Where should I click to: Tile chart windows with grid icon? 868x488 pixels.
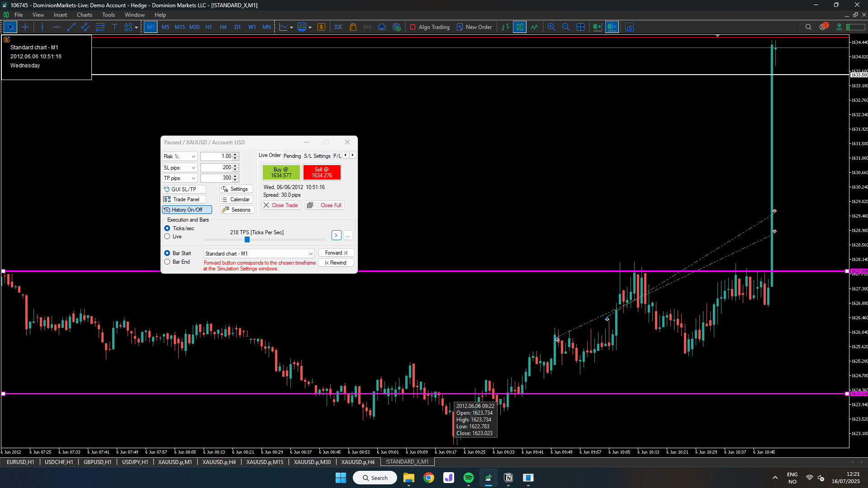coord(580,27)
